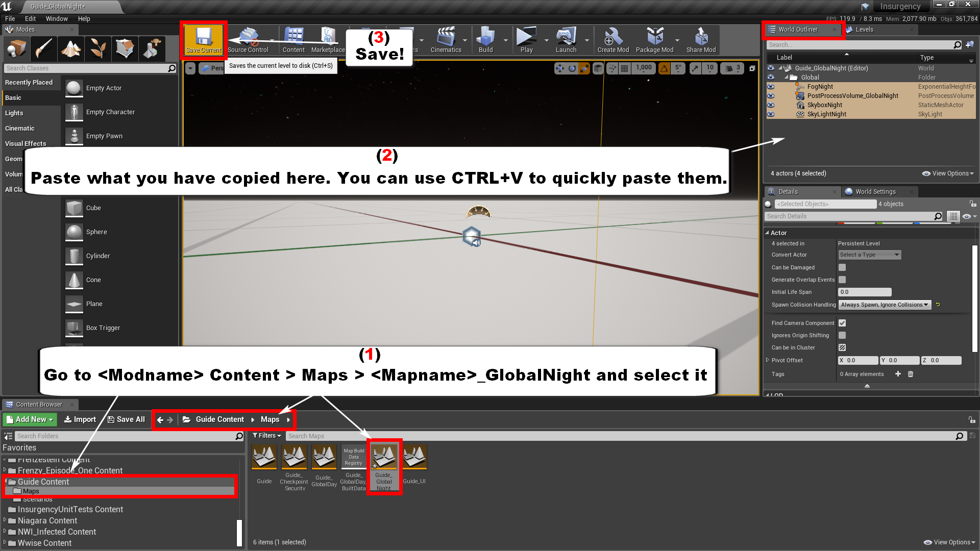
Task: Add a Tags array element with plus
Action: pos(898,374)
